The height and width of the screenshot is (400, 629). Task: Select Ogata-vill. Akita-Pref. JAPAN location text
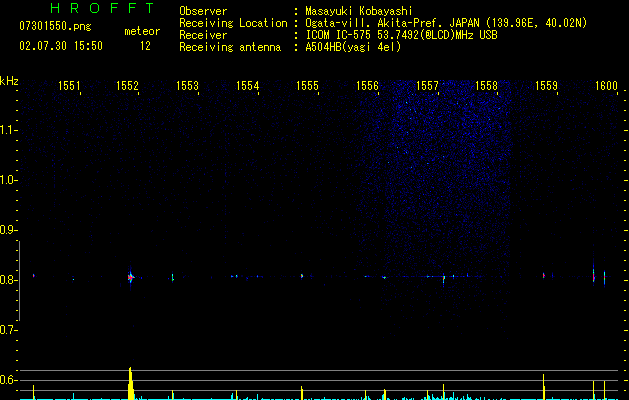[446, 23]
